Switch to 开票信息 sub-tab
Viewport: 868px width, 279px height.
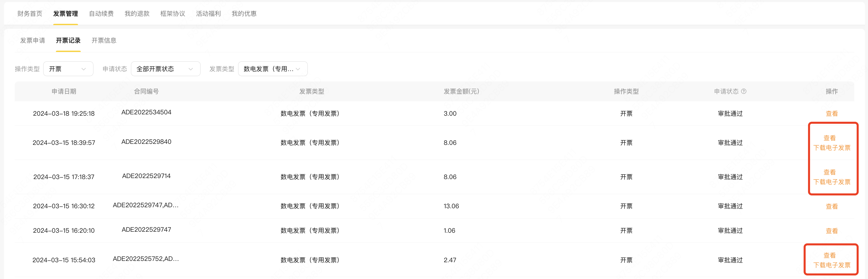click(104, 41)
